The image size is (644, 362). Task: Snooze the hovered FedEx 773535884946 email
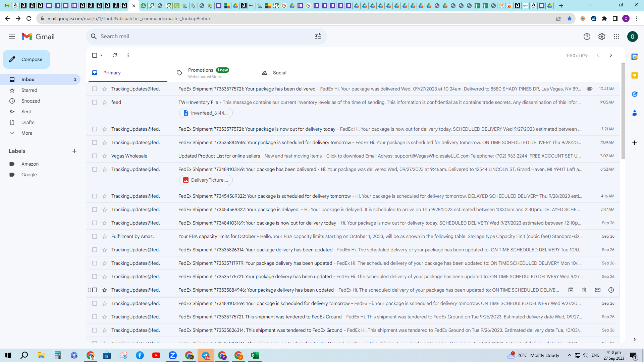611,290
